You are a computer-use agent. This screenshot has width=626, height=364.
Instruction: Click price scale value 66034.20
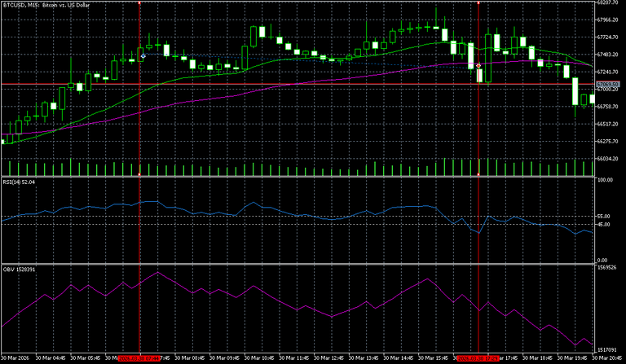(x=607, y=159)
